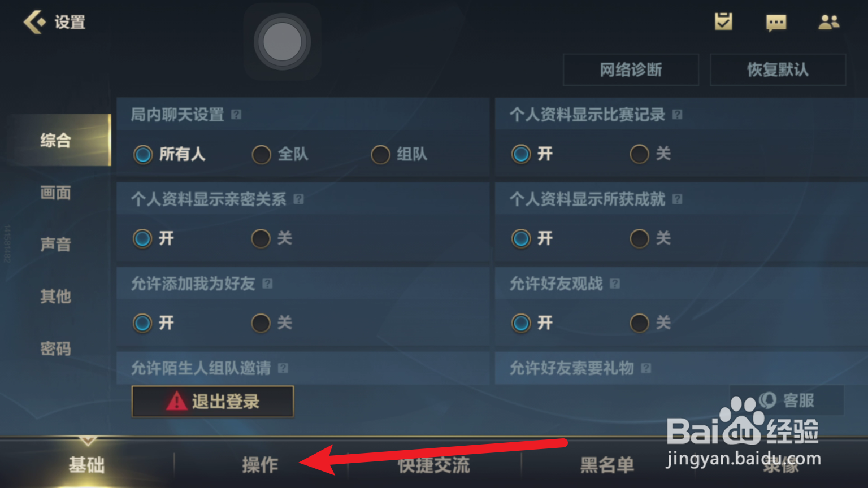Set 允许好友观战 to 关
This screenshot has height=488, width=868.
(x=650, y=323)
